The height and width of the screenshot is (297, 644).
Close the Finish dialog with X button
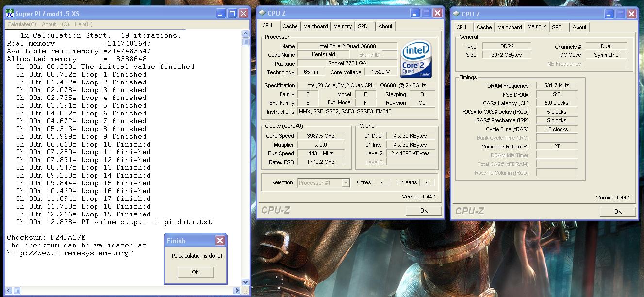tap(220, 241)
